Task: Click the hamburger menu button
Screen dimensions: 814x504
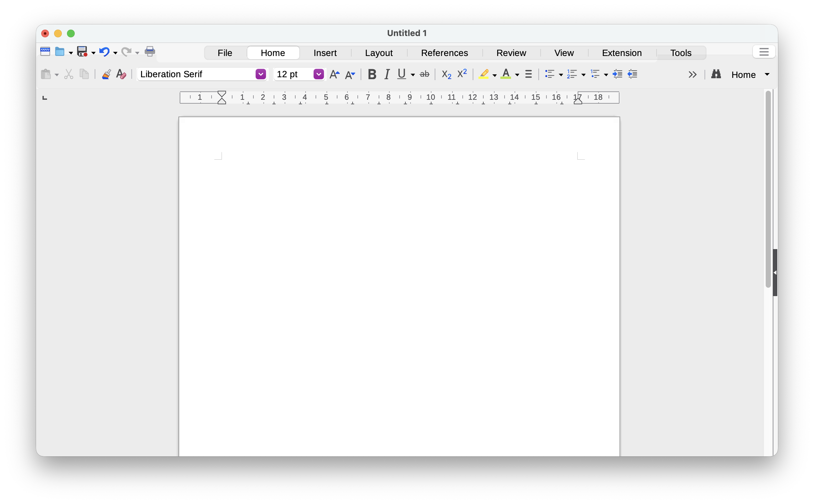Action: point(764,52)
